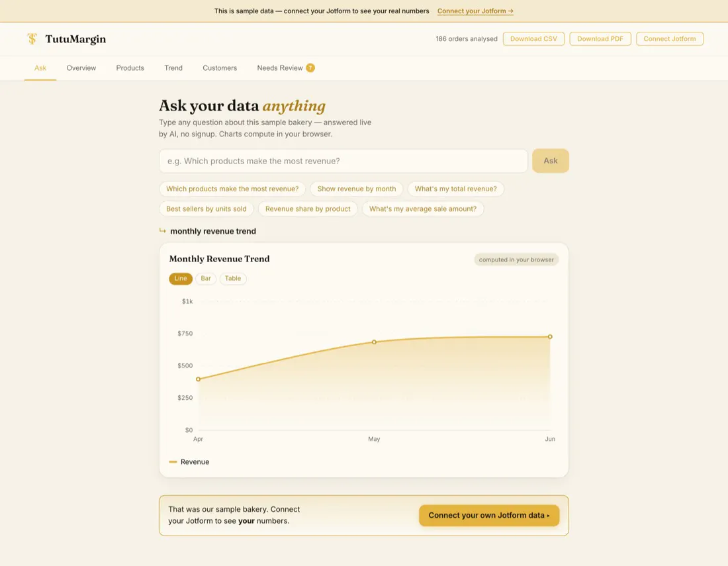Click the 'Apr' axis label

(199, 439)
